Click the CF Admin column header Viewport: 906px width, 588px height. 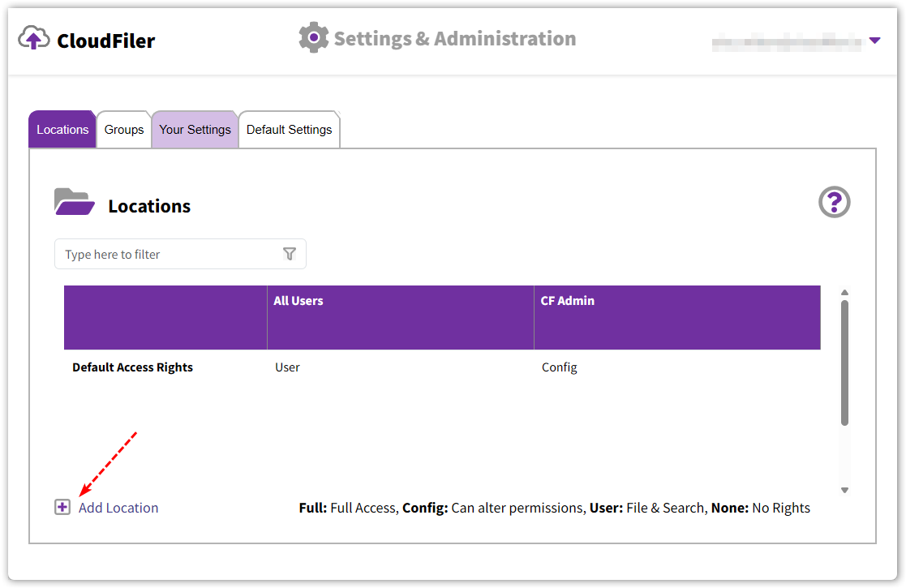click(568, 301)
